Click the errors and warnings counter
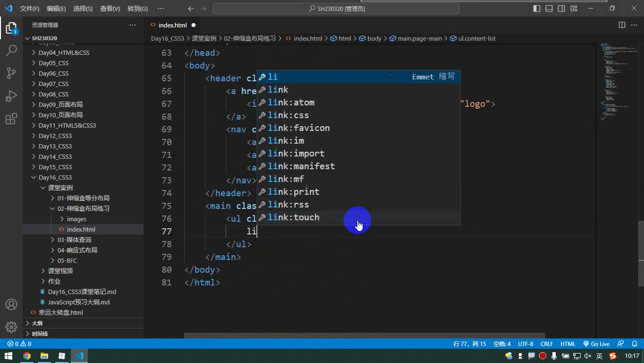This screenshot has height=363, width=644. point(19,344)
